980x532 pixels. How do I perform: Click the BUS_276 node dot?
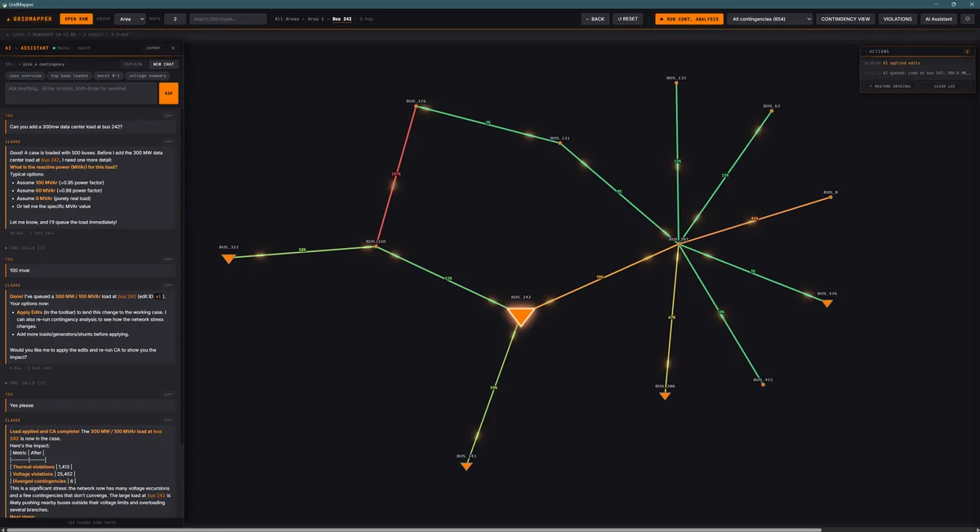(416, 106)
